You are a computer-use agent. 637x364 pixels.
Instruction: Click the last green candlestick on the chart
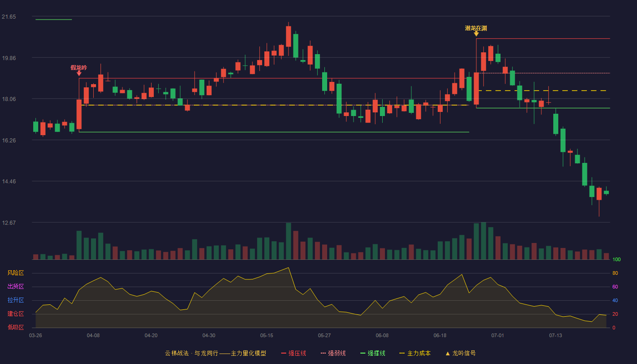click(x=606, y=192)
